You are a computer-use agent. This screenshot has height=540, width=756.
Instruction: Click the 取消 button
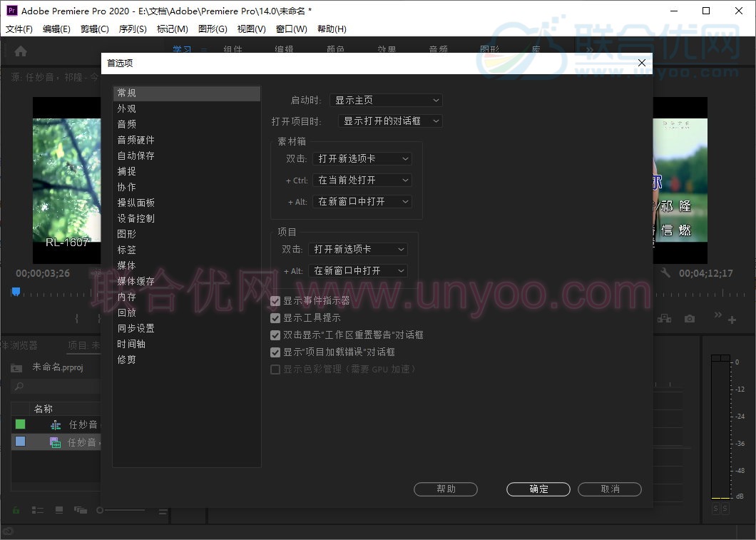[x=610, y=489]
